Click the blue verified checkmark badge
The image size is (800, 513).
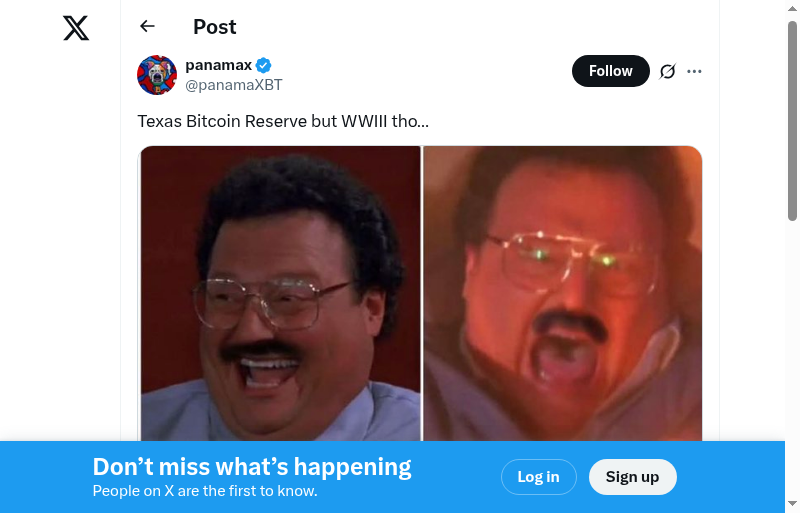tap(264, 65)
